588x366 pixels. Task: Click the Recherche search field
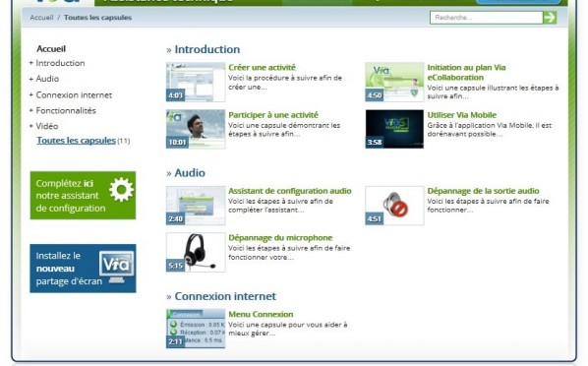click(x=487, y=18)
